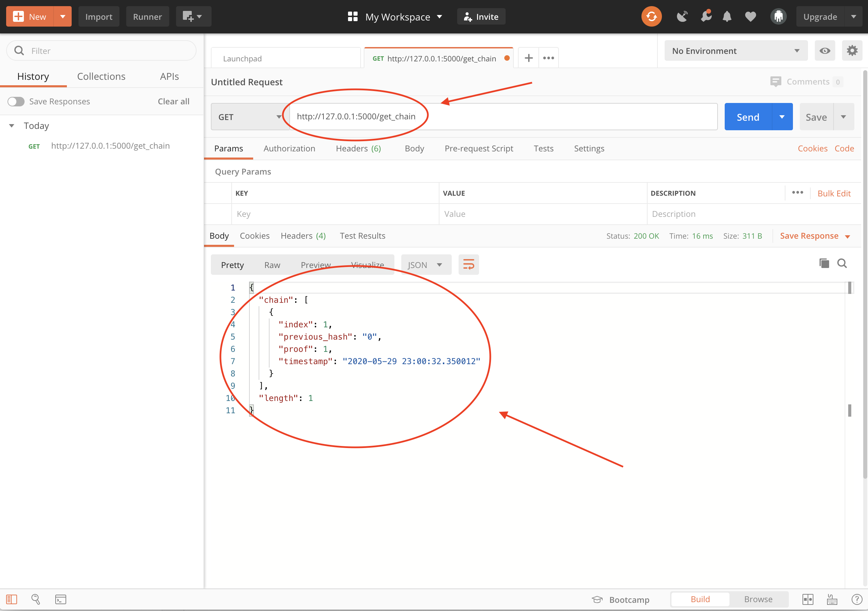Open the environment settings gear icon
This screenshot has width=868, height=611.
[x=852, y=51]
